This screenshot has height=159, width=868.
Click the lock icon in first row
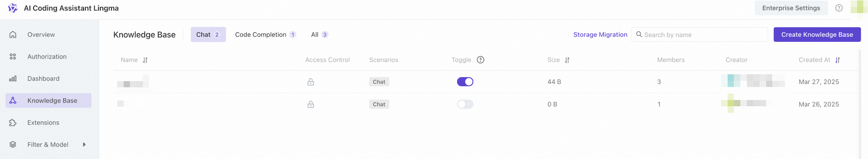(311, 82)
